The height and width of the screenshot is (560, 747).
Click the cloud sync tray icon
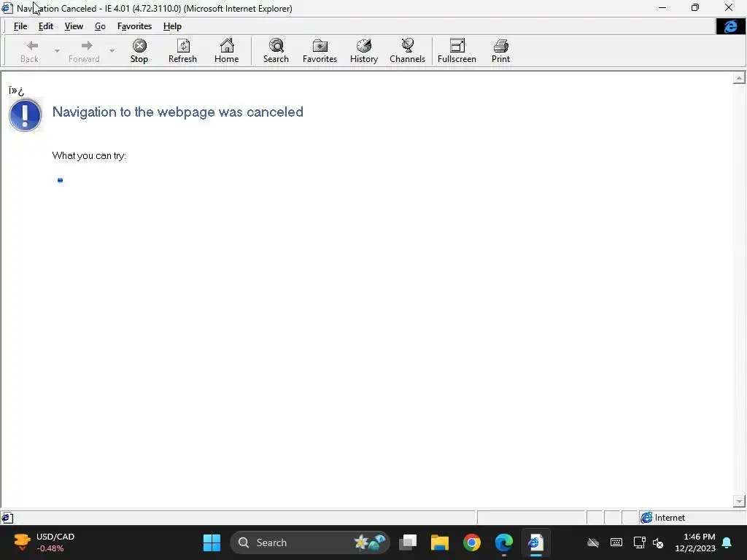(592, 542)
